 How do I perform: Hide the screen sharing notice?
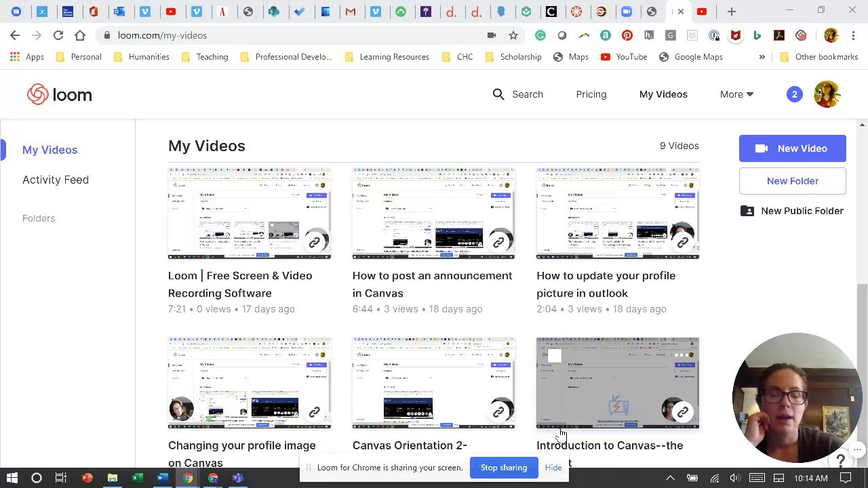coord(553,468)
